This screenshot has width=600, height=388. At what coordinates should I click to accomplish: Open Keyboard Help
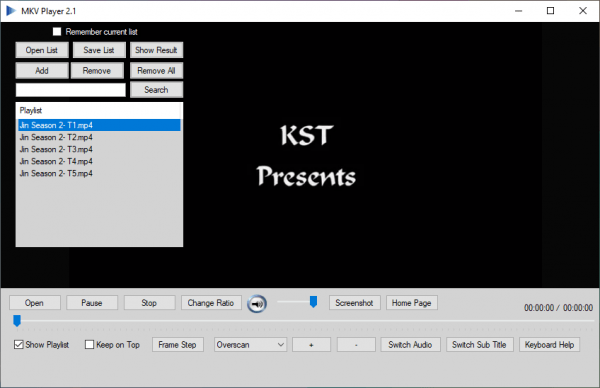tap(549, 344)
